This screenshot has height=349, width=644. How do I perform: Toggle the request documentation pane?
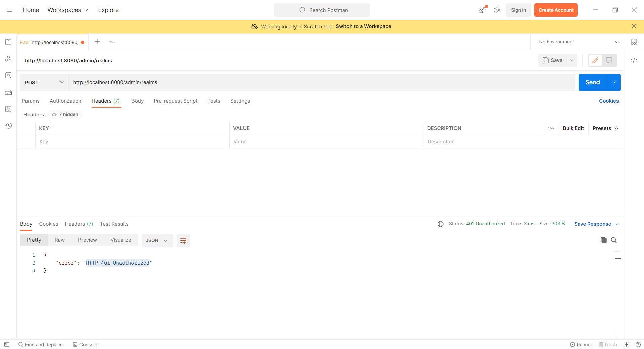(x=609, y=60)
